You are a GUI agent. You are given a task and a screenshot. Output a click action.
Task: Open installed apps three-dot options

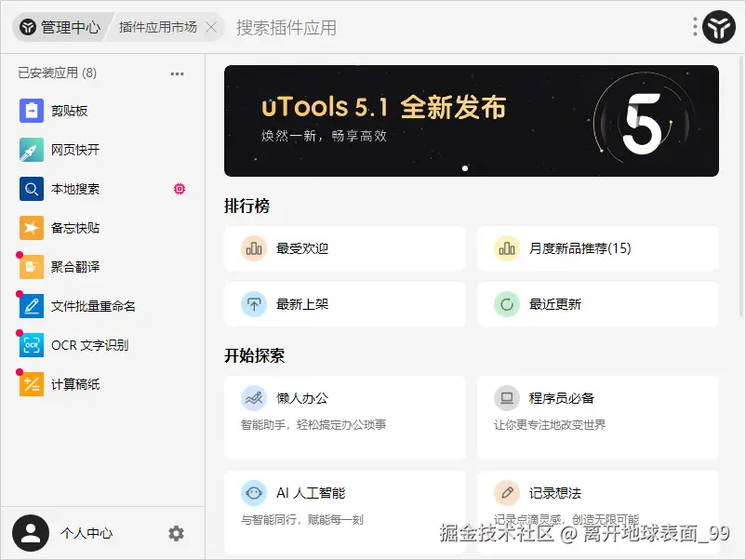pos(177,73)
